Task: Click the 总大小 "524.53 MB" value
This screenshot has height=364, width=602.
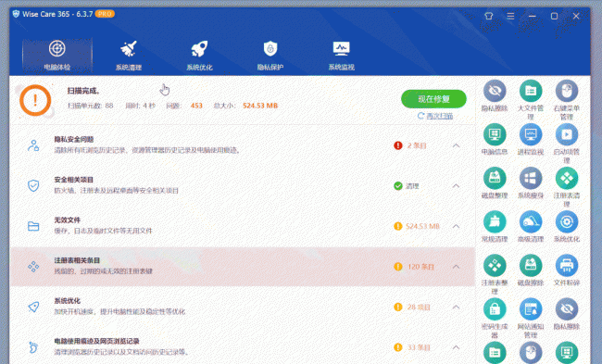Action: coord(260,106)
